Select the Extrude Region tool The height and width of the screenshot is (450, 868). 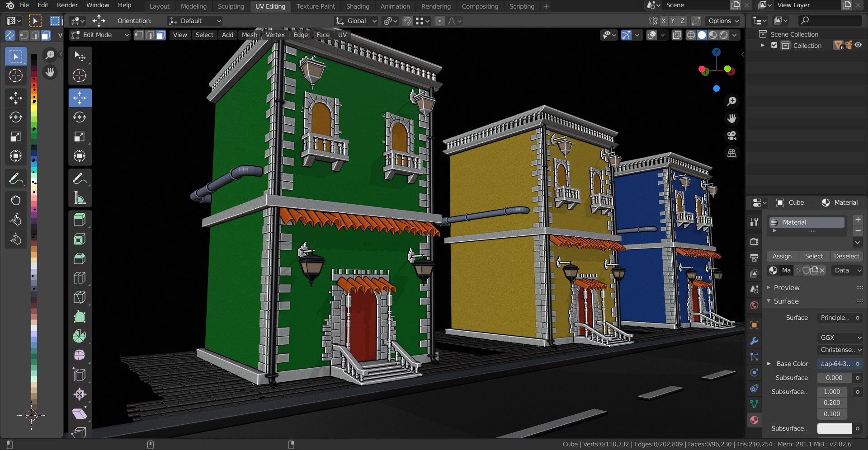tap(80, 220)
